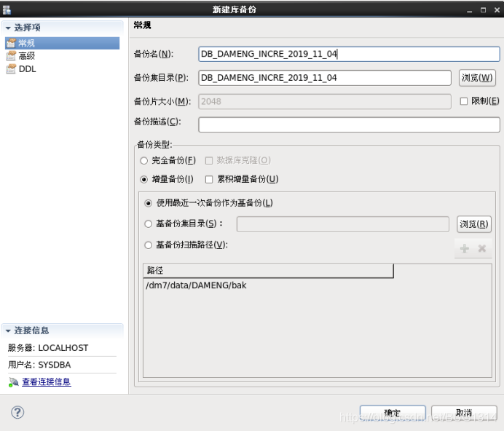Enable the 累积增量备份(U) checkbox

click(x=209, y=179)
